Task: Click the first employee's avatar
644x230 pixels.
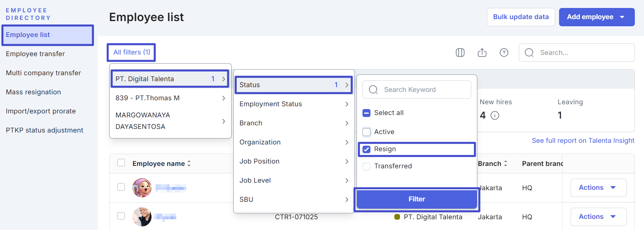Action: 142,188
